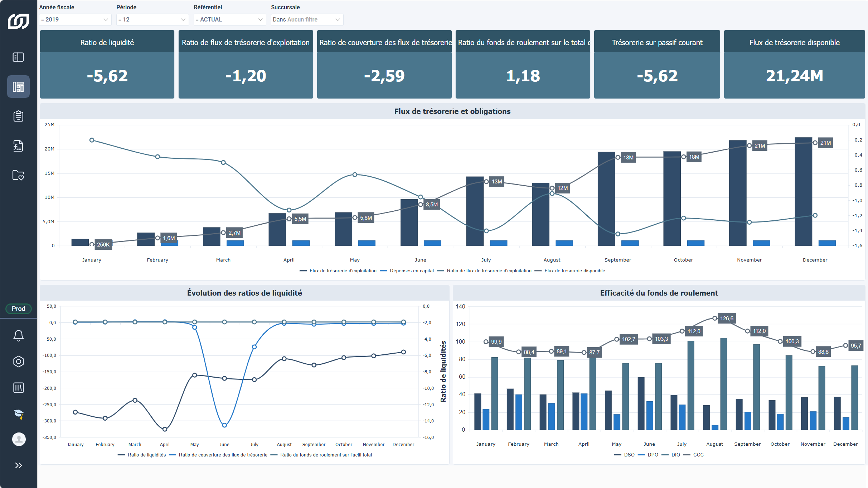The width and height of the screenshot is (868, 488).
Task: Select the dashboards icon in the sidebar
Action: click(x=18, y=87)
